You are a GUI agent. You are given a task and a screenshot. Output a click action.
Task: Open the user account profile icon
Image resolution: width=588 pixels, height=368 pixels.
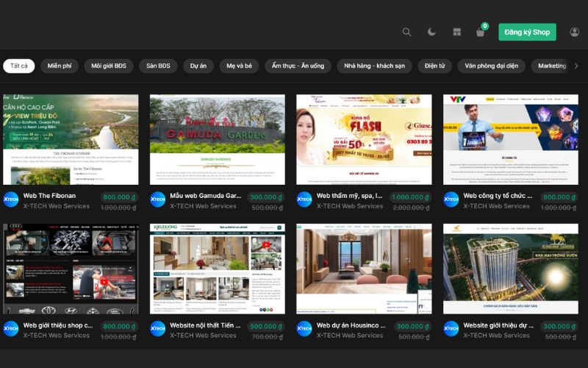click(574, 32)
